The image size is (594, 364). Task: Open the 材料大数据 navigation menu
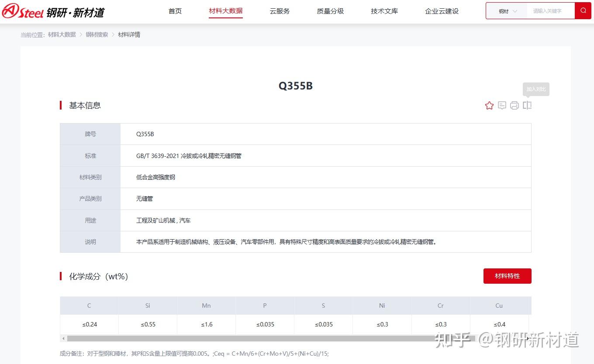click(225, 12)
